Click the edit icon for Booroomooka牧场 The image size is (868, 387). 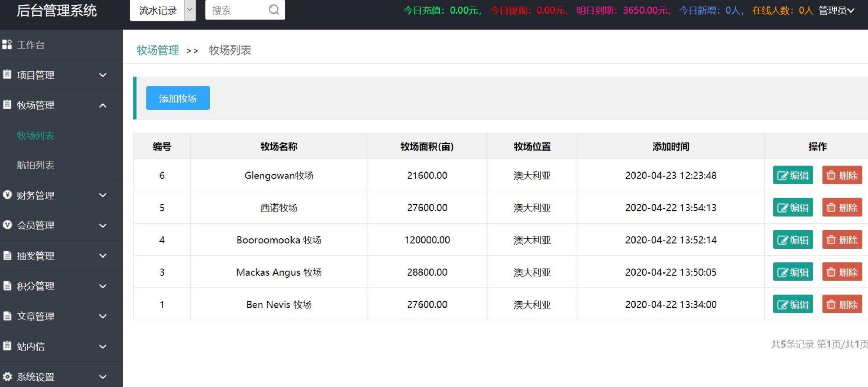pyautogui.click(x=793, y=240)
